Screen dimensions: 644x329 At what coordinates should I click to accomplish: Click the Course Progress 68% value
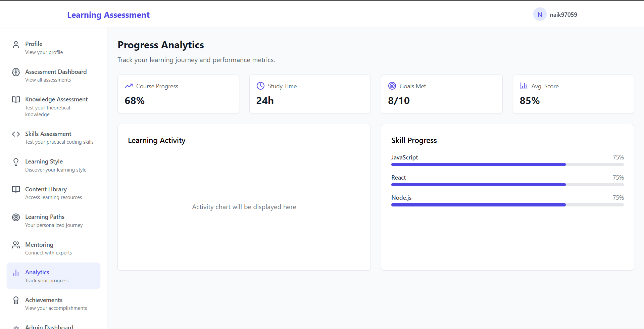point(135,101)
